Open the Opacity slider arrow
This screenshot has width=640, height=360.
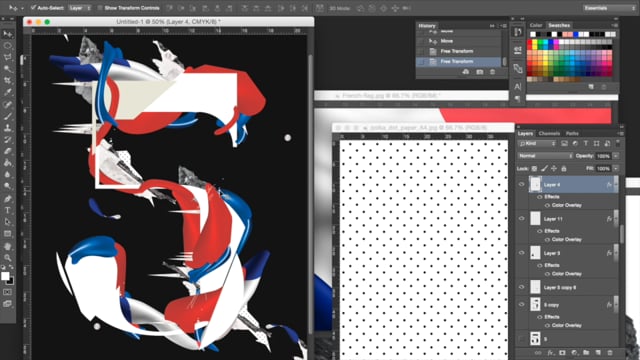point(616,156)
